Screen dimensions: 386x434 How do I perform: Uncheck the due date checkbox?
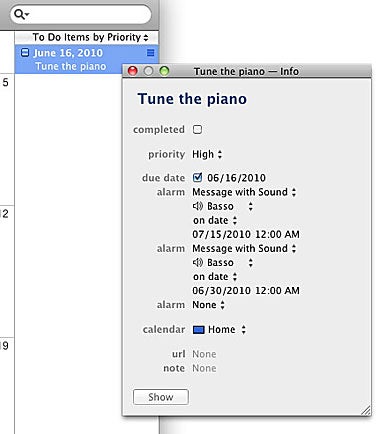(197, 177)
